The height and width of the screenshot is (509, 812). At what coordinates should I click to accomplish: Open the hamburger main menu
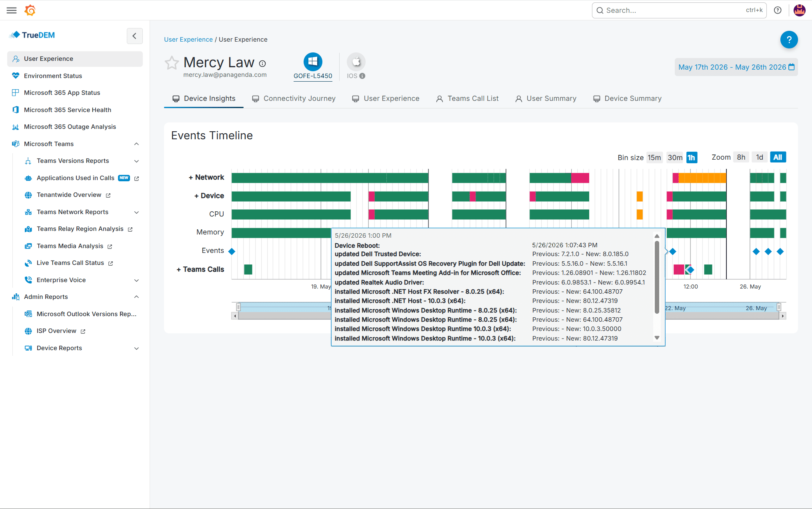pyautogui.click(x=12, y=10)
